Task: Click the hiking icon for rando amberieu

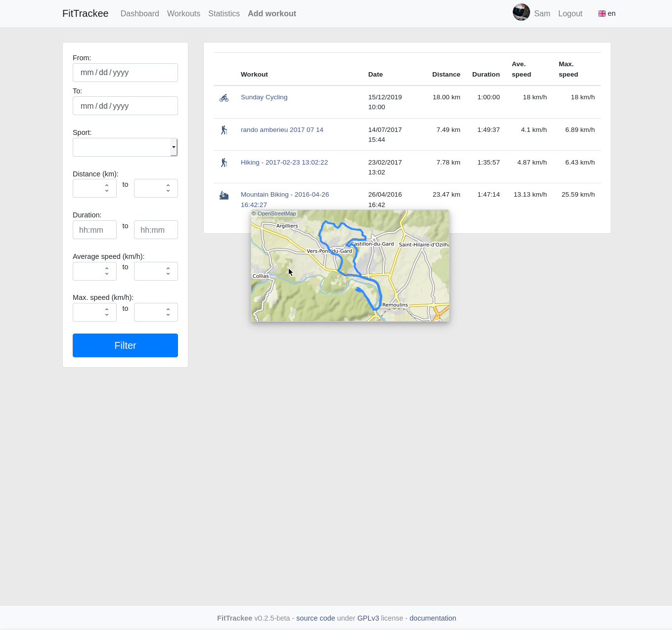Action: tap(224, 130)
